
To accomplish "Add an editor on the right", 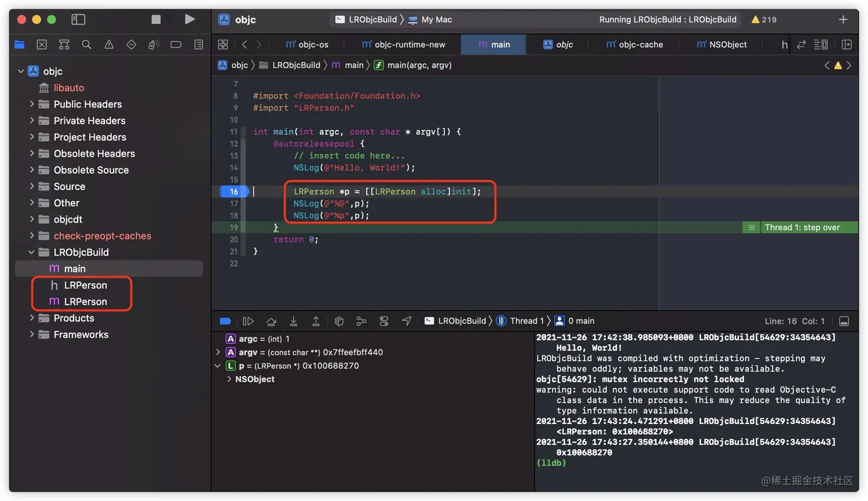I will (847, 44).
